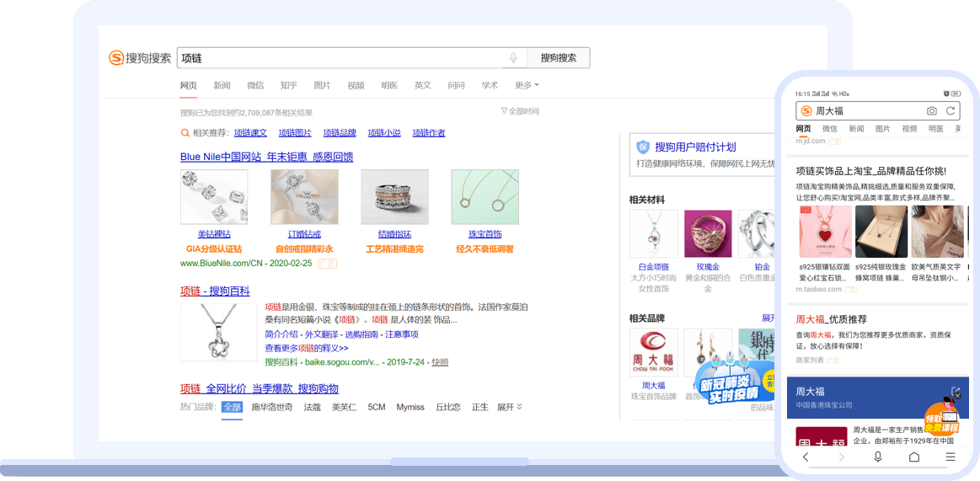The image size is (980, 481).
Task: Click the 搜狗搜索 search button
Action: [x=559, y=58]
